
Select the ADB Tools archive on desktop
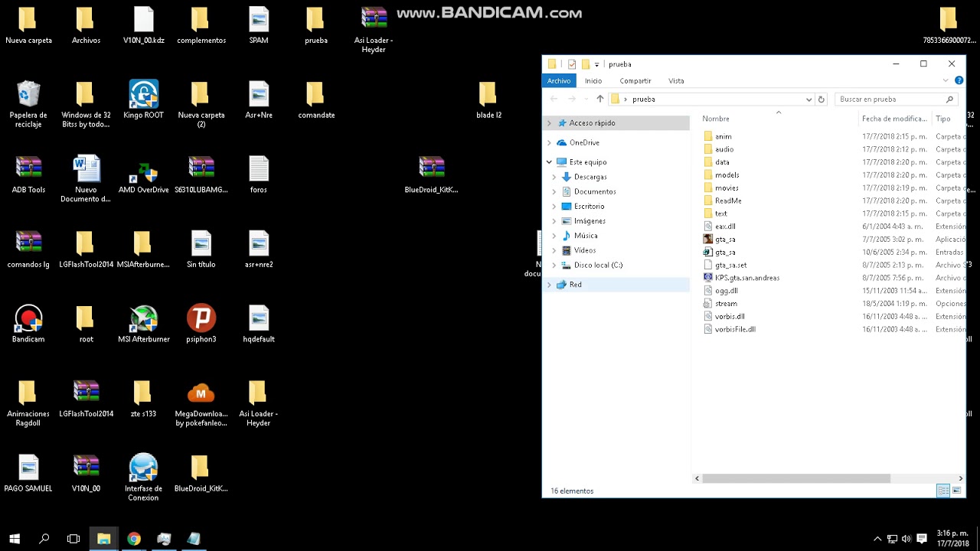tap(28, 175)
